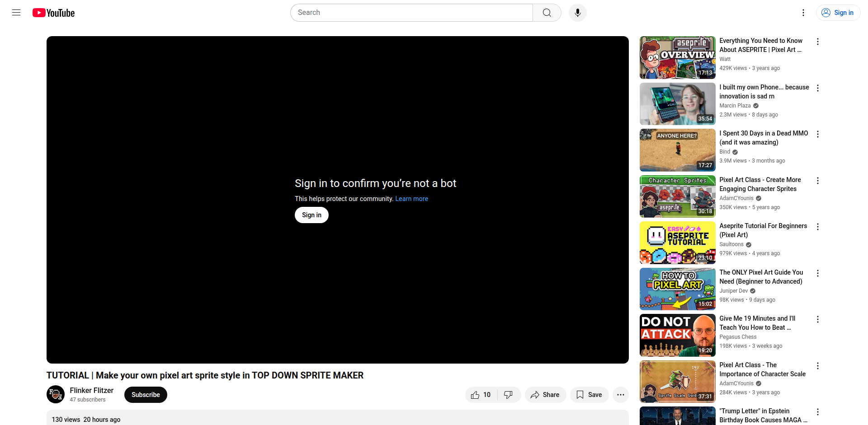Open Watt channel name
This screenshot has width=868, height=425.
click(725, 59)
